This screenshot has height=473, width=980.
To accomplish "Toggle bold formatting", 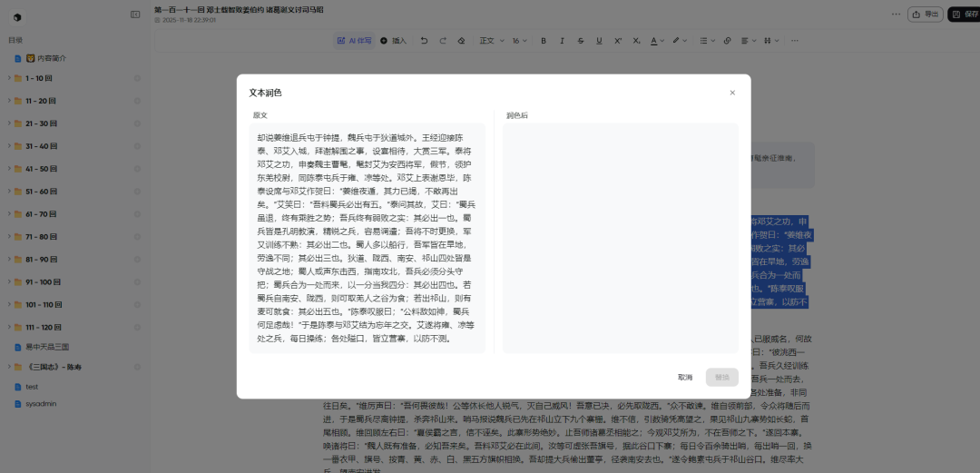I will (x=544, y=41).
